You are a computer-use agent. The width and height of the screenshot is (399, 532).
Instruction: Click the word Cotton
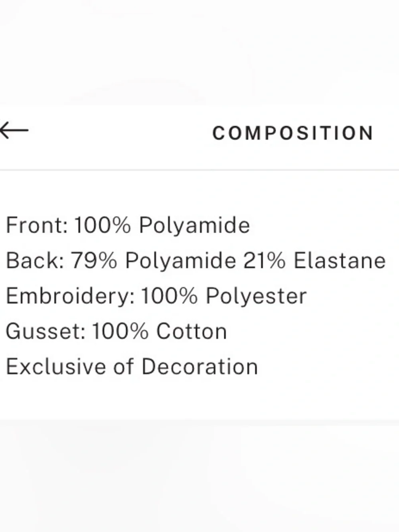pos(192,332)
